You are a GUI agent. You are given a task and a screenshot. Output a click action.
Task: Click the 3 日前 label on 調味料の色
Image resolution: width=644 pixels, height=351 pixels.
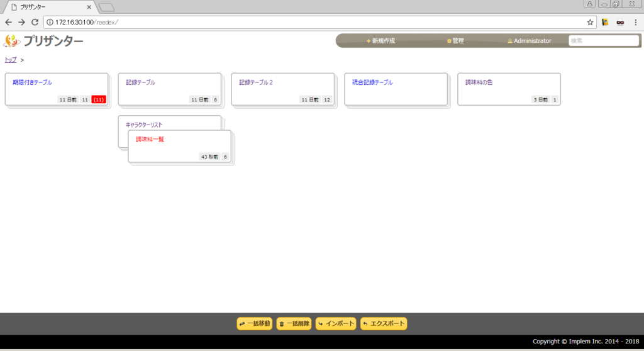coord(540,99)
